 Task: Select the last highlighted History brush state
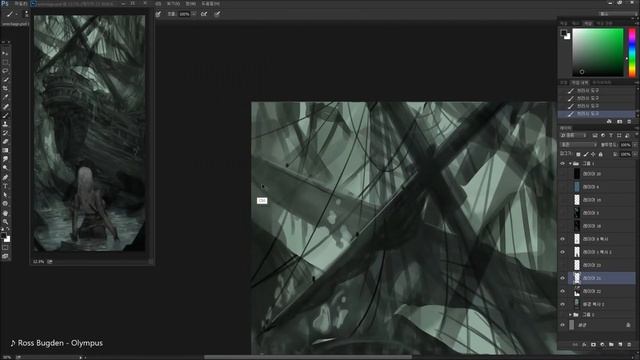596,114
